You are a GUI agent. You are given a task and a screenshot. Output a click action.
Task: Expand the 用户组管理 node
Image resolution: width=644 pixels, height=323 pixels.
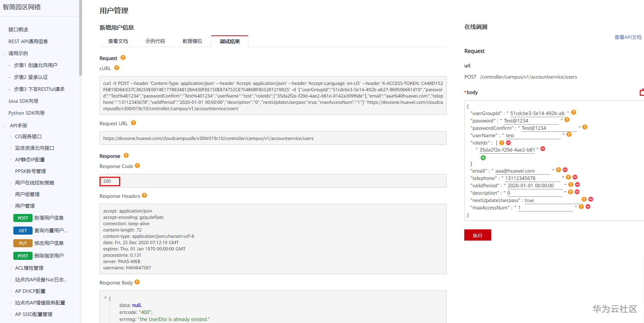tap(11, 194)
